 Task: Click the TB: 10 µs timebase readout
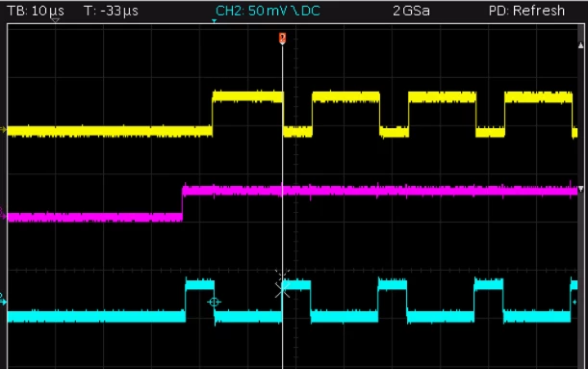(x=36, y=11)
